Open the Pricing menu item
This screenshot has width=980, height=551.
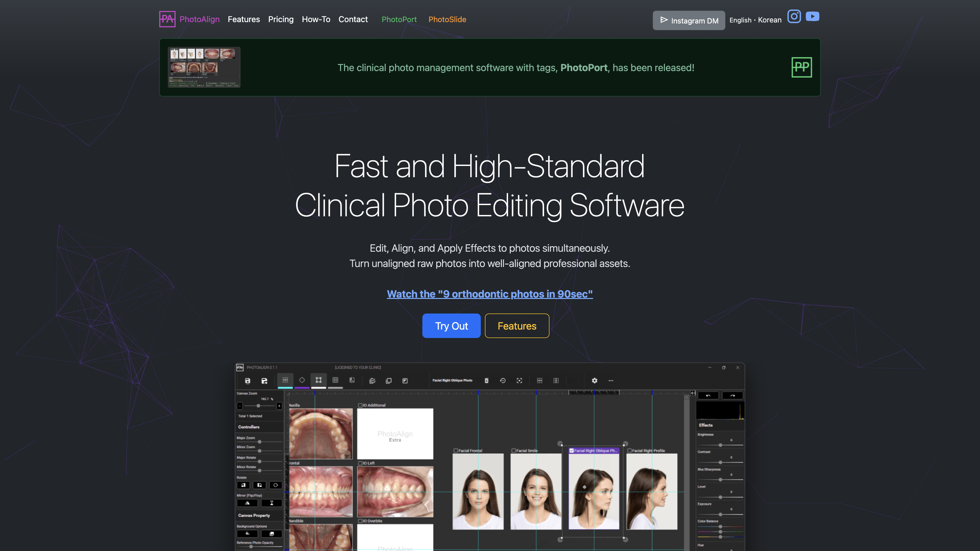[281, 19]
